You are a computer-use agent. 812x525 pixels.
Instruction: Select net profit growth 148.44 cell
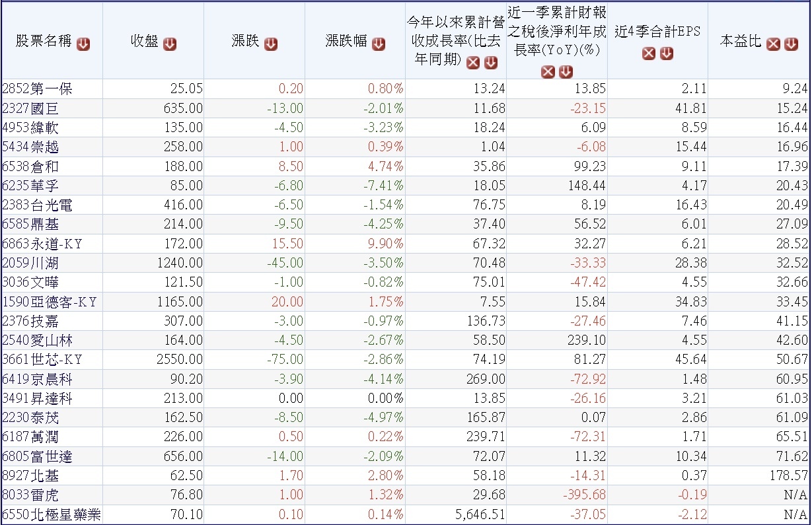[557, 186]
